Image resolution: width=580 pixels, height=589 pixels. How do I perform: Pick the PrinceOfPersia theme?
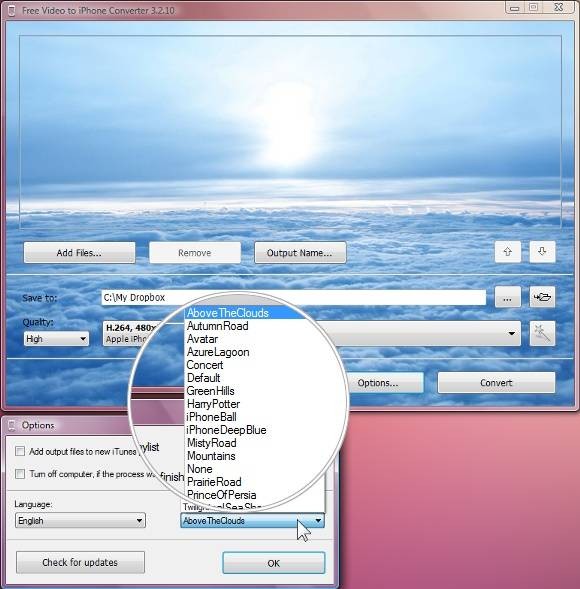coord(222,495)
